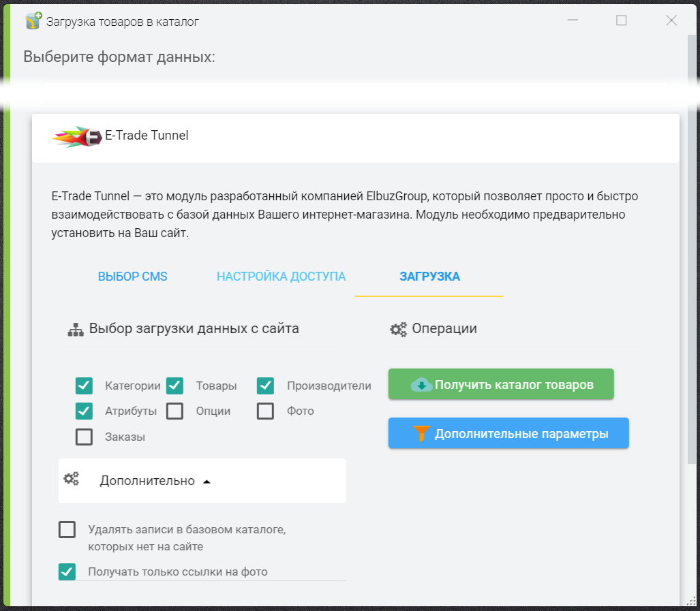This screenshot has height=611, width=700.
Task: Click the app icon in title bar
Action: 33,21
